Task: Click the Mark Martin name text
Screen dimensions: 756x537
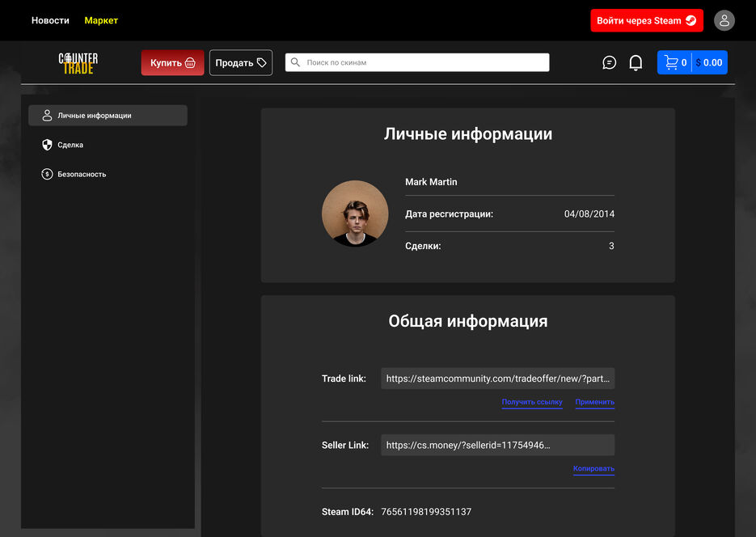Action: point(431,182)
